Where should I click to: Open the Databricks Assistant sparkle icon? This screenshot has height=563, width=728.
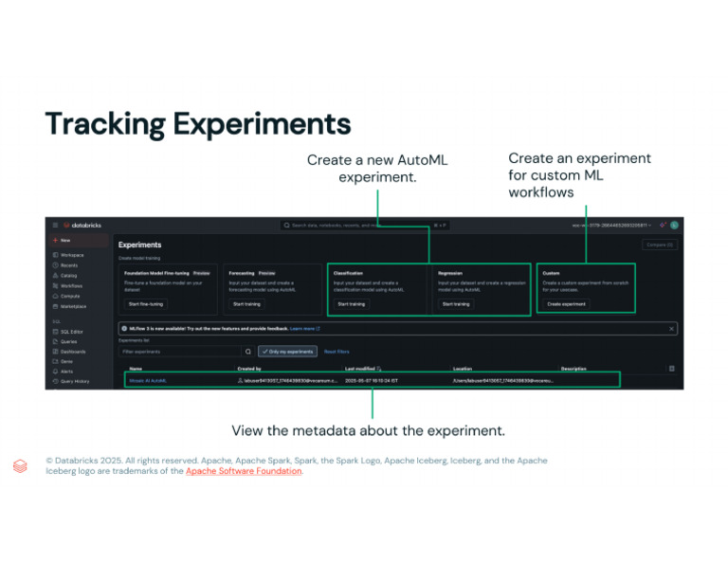tap(663, 226)
